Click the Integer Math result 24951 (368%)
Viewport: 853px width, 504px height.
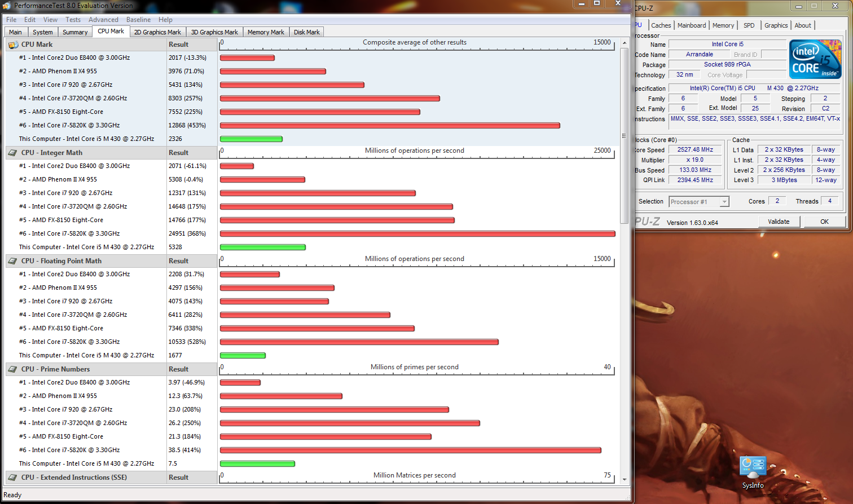click(187, 233)
